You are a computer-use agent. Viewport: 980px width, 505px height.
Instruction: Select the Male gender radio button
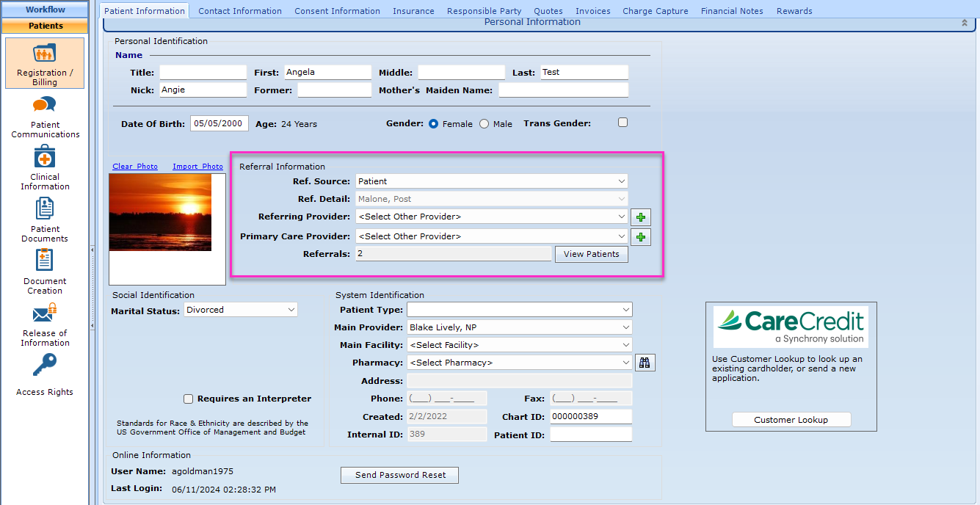click(x=483, y=123)
